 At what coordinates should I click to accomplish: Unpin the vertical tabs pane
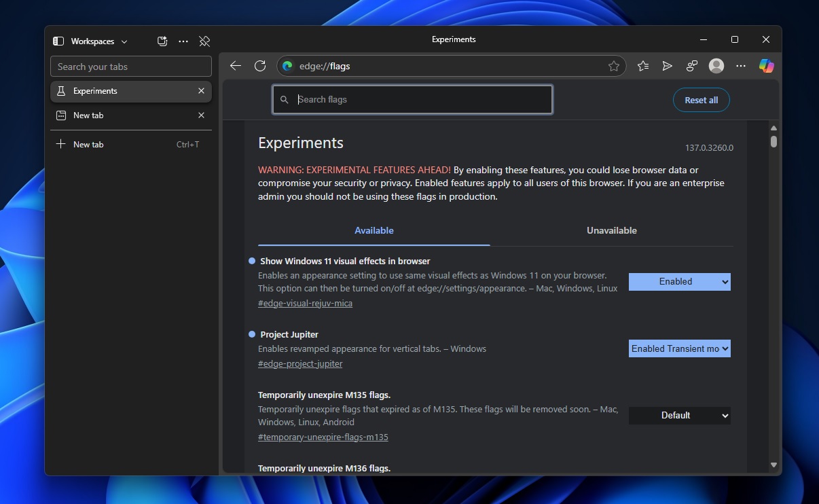204,41
